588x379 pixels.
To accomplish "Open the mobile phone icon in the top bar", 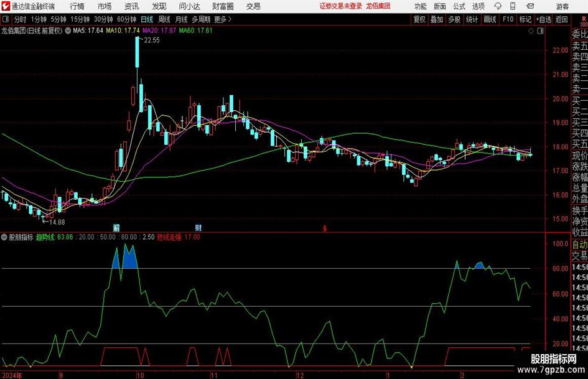I will click(513, 6).
